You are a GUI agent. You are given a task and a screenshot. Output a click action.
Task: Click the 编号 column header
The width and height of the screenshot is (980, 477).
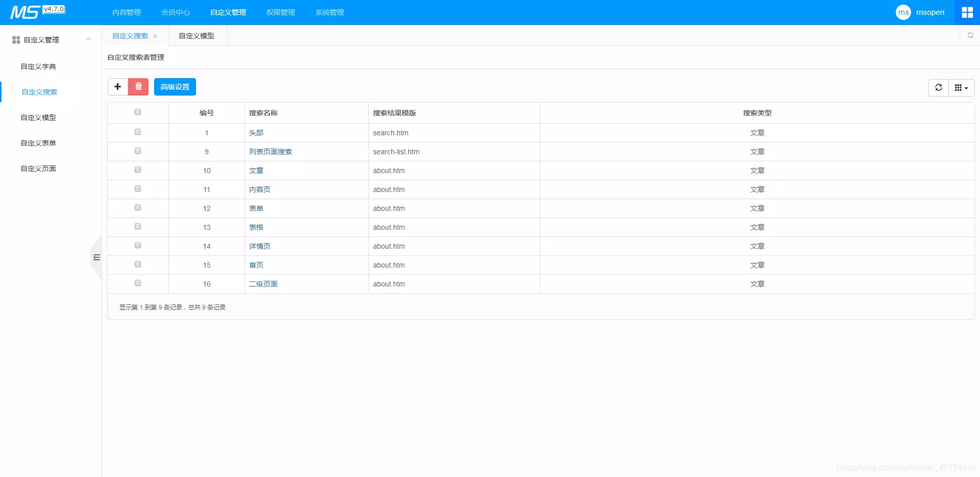pyautogui.click(x=207, y=113)
